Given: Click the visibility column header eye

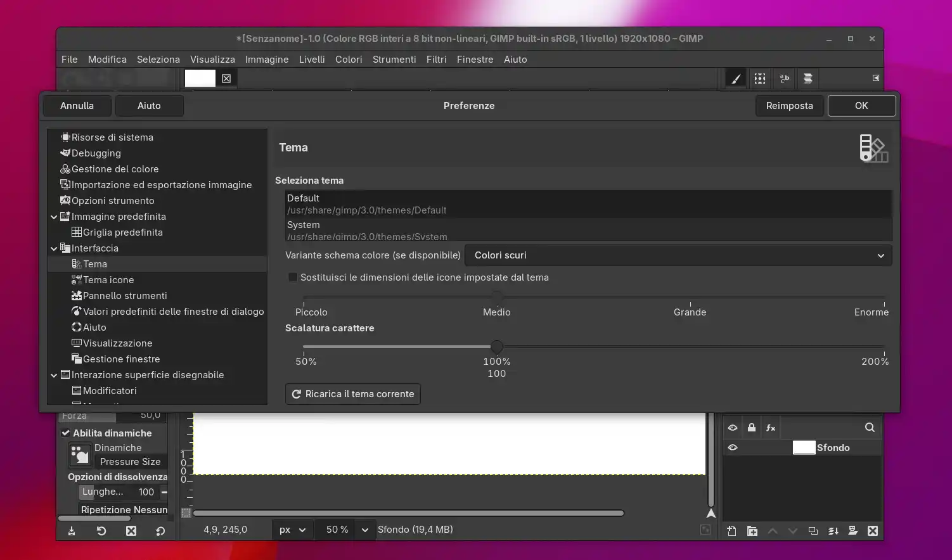Looking at the screenshot, I should coord(733,428).
